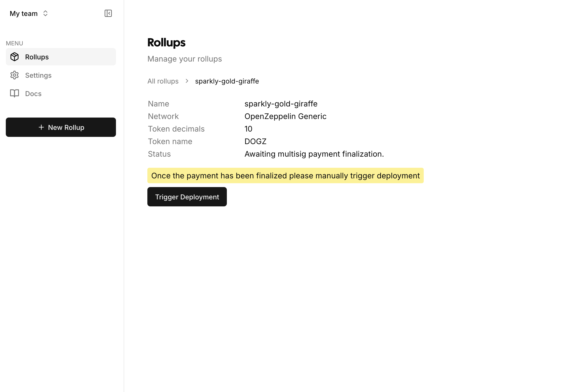Click the OpenZeppelin Generic network value
This screenshot has height=392, width=574.
pos(285,116)
